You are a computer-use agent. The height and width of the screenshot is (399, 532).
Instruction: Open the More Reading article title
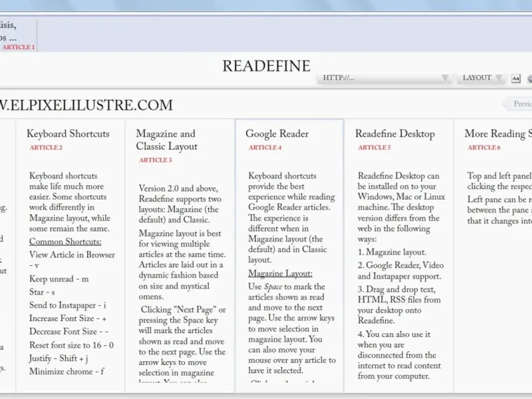point(498,134)
